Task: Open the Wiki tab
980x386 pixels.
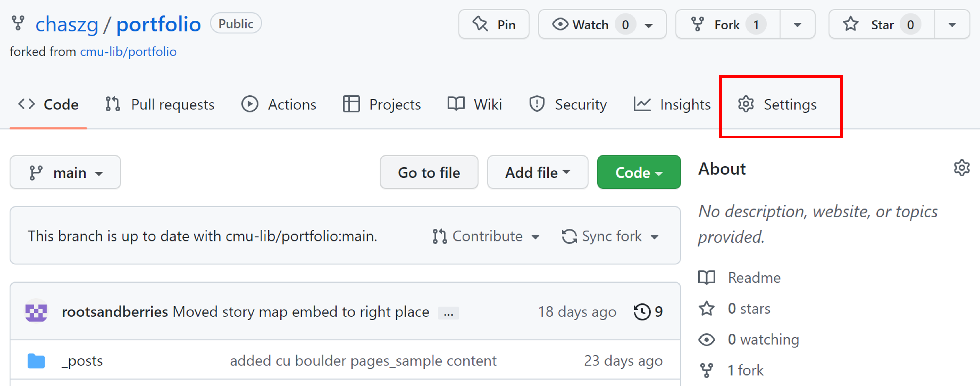Action: point(474,104)
